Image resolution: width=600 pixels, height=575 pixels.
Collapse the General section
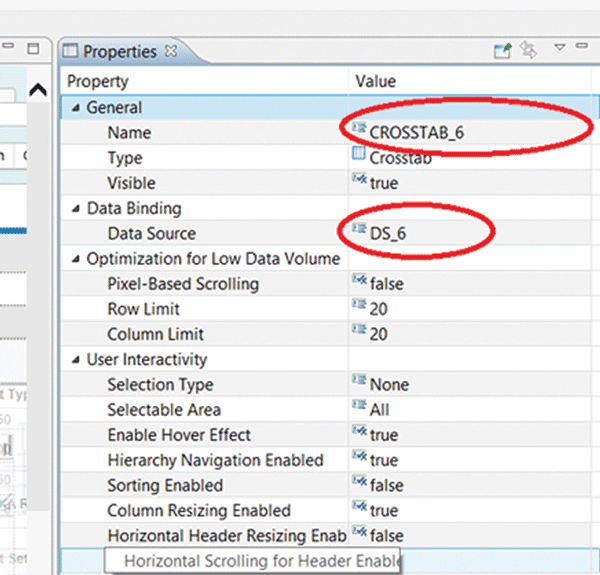tap(77, 108)
